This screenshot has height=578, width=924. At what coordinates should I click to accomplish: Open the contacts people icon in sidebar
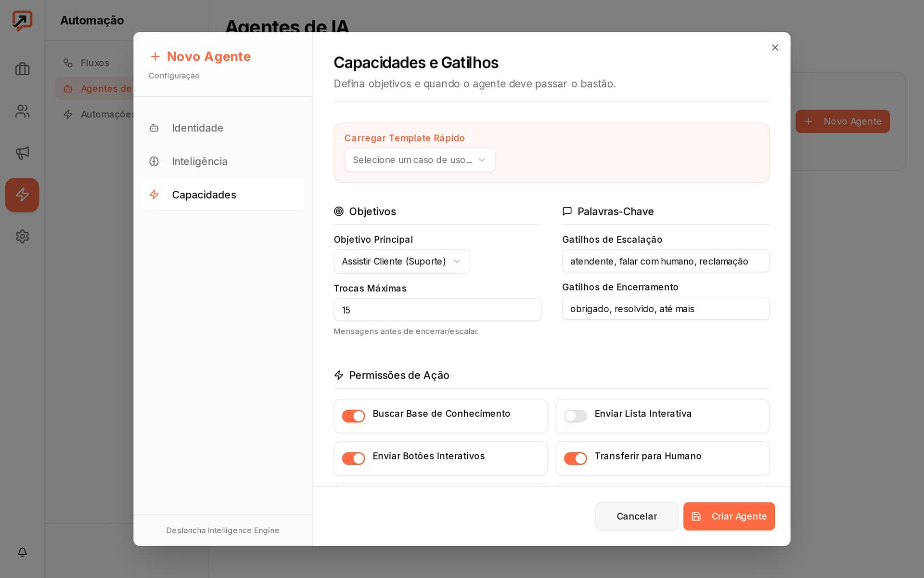[x=22, y=111]
